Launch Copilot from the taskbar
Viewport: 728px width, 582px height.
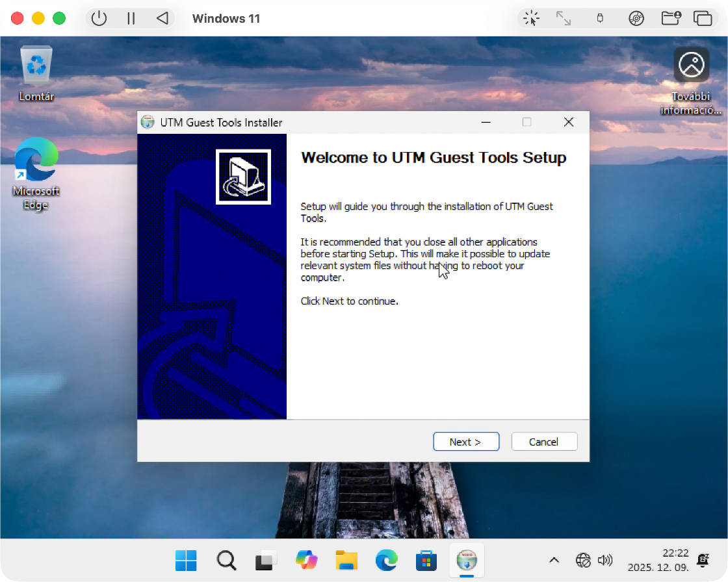(306, 560)
